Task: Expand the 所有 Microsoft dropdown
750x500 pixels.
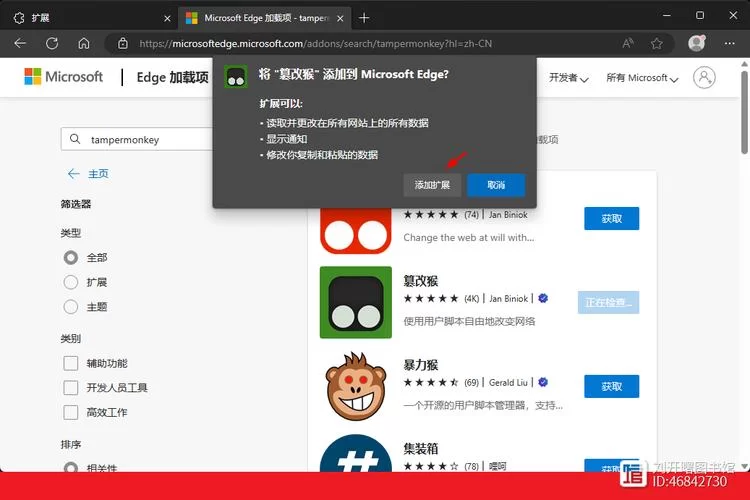Action: click(642, 78)
